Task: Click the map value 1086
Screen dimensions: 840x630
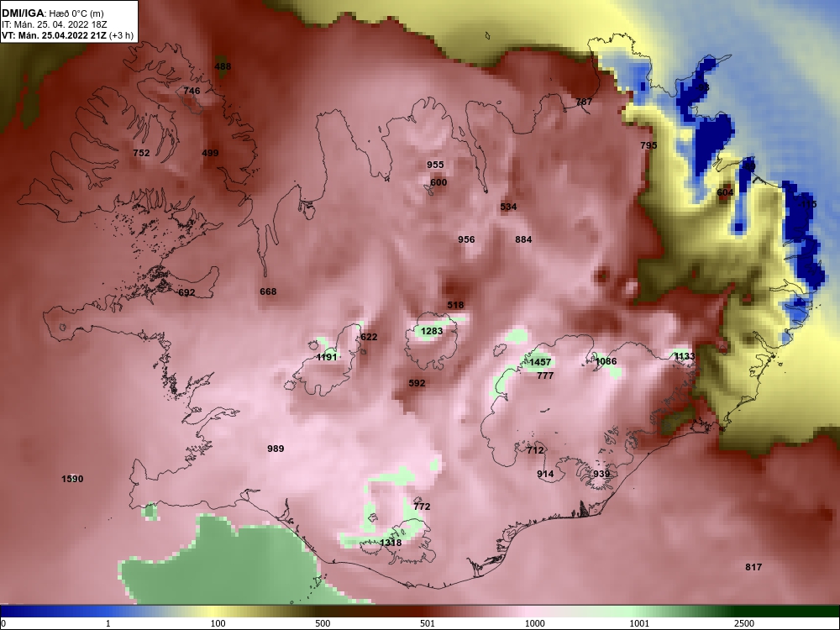Action: [606, 361]
